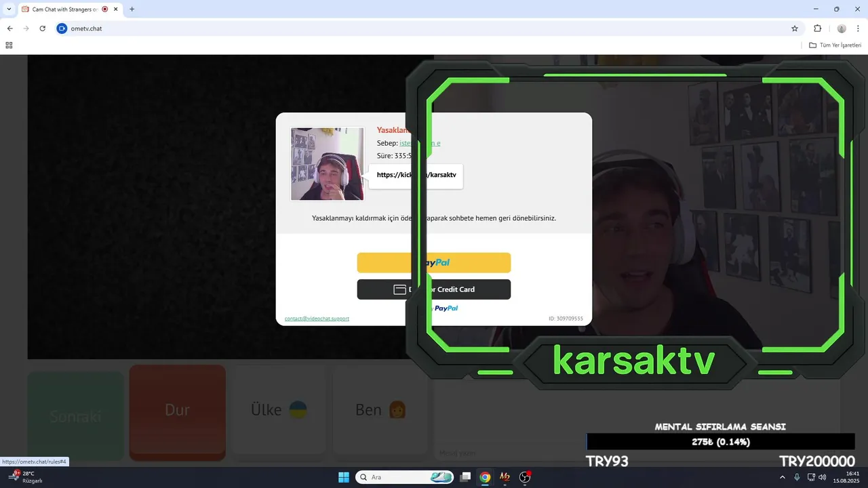Click the kick.com/karsaktv speech bubble

[416, 175]
